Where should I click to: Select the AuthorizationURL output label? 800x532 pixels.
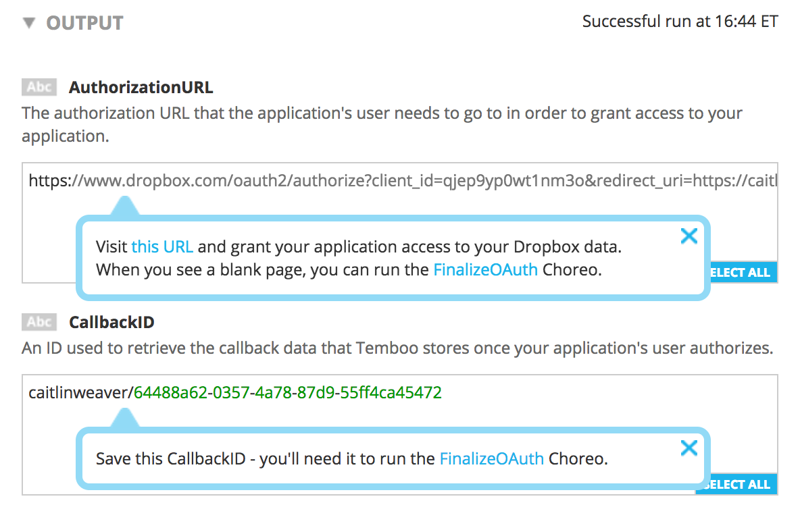141,87
